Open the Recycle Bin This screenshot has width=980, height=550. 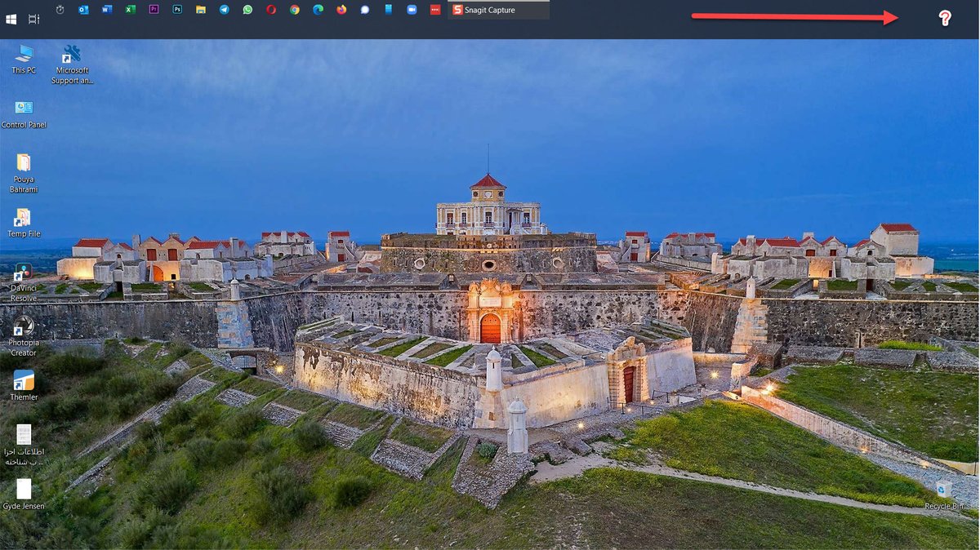pos(943,490)
